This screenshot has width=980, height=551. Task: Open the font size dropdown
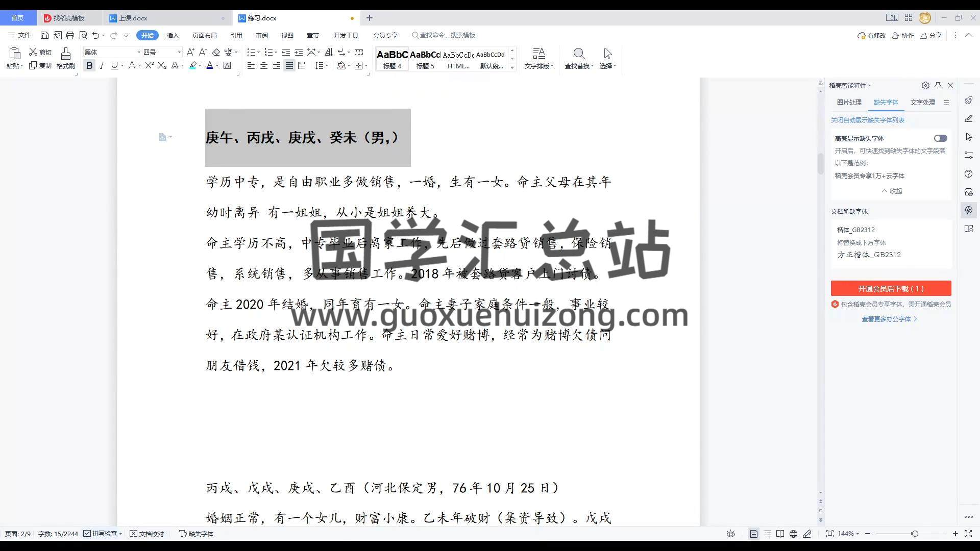pos(179,52)
